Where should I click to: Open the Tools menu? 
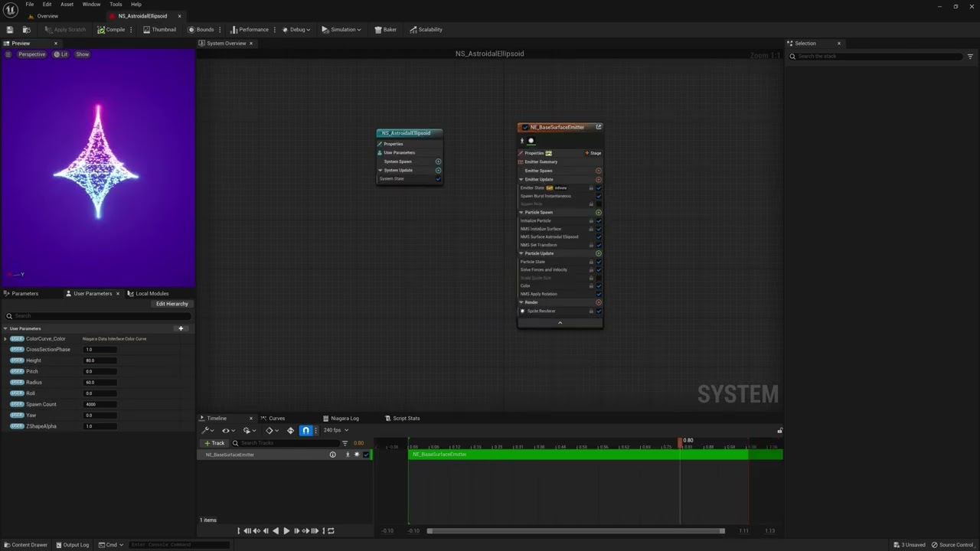click(116, 5)
